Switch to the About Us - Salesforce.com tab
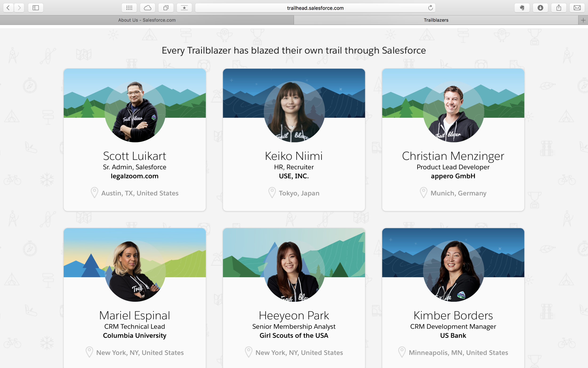 [x=147, y=20]
